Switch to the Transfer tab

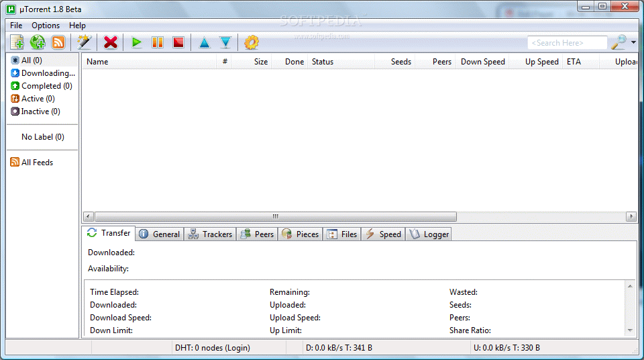tap(109, 233)
